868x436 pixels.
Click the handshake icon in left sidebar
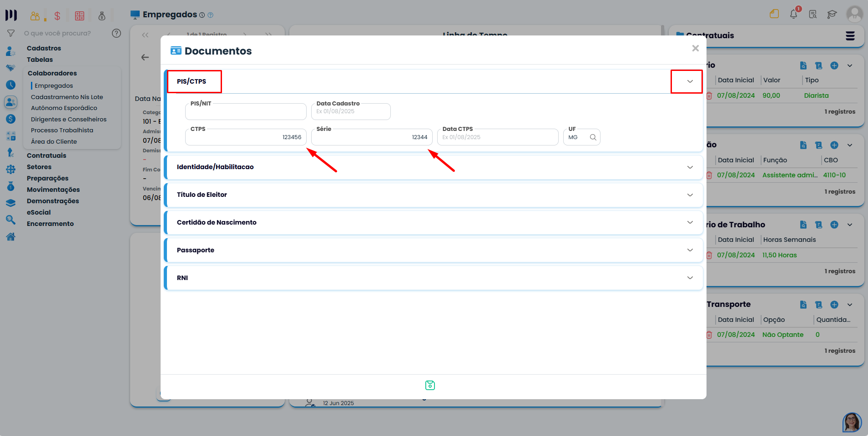(11, 68)
